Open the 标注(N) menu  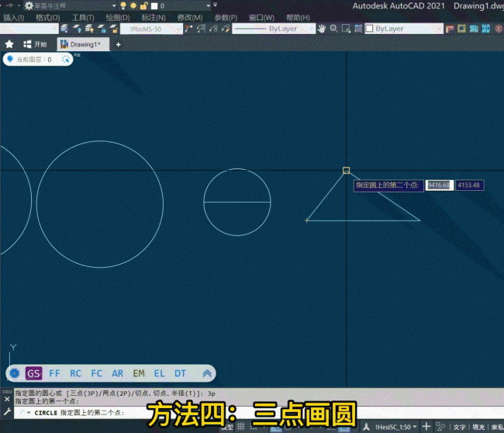(154, 18)
